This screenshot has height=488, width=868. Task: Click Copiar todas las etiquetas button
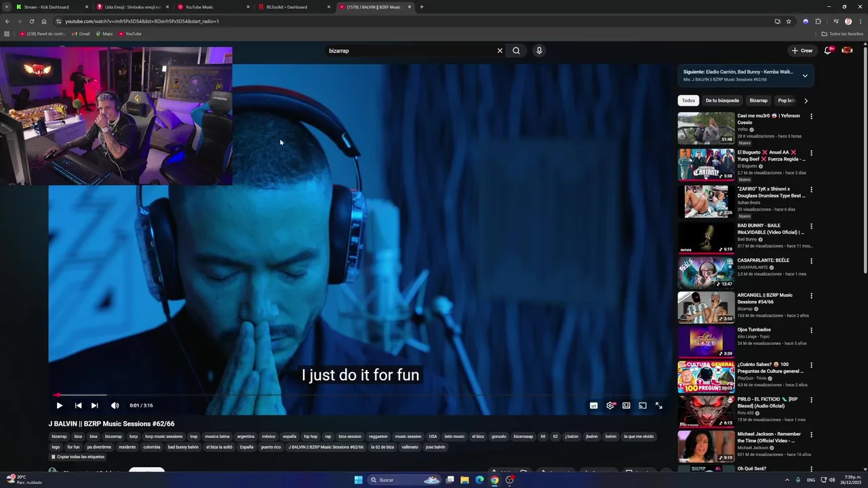click(78, 457)
